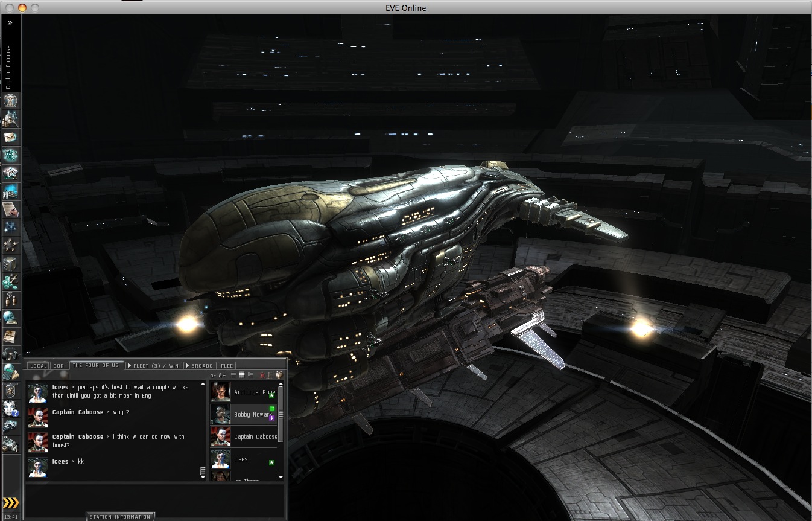812x521 pixels.
Task: Open People & Places magnifier icon
Action: (x=11, y=118)
